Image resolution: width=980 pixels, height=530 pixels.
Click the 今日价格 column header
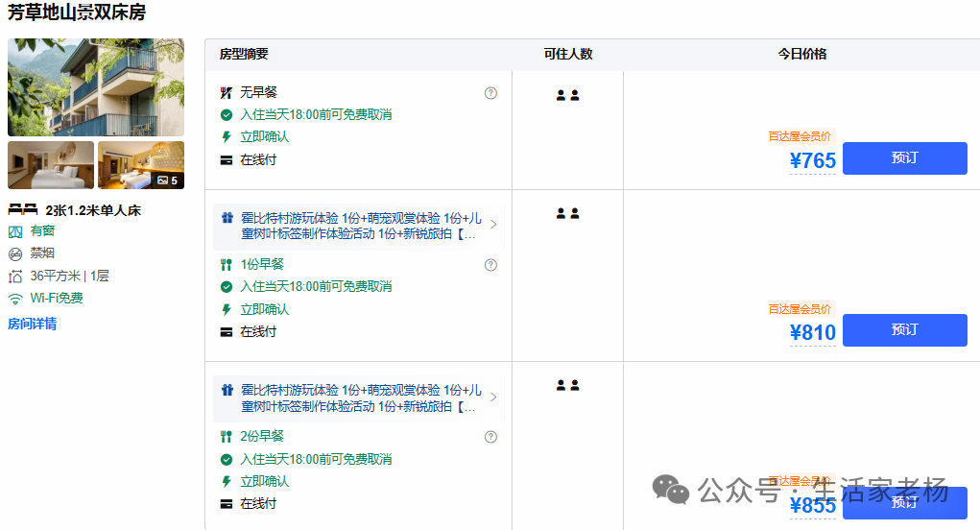click(x=801, y=55)
